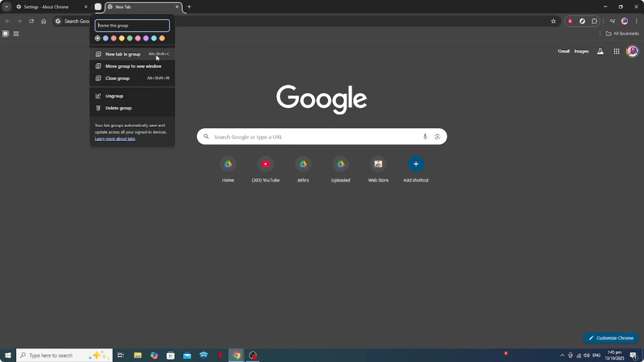Close the New Tab tab
644x362 pixels.
177,7
